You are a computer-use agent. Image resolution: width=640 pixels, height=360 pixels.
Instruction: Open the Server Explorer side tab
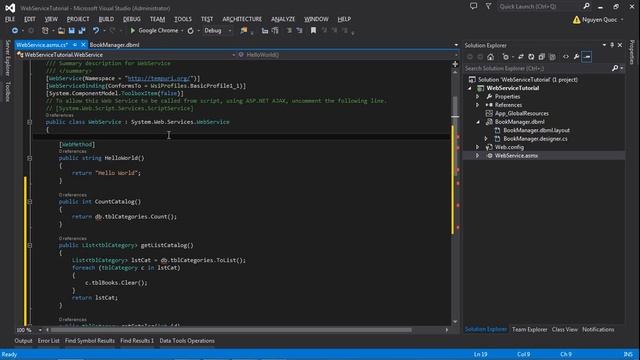7,58
